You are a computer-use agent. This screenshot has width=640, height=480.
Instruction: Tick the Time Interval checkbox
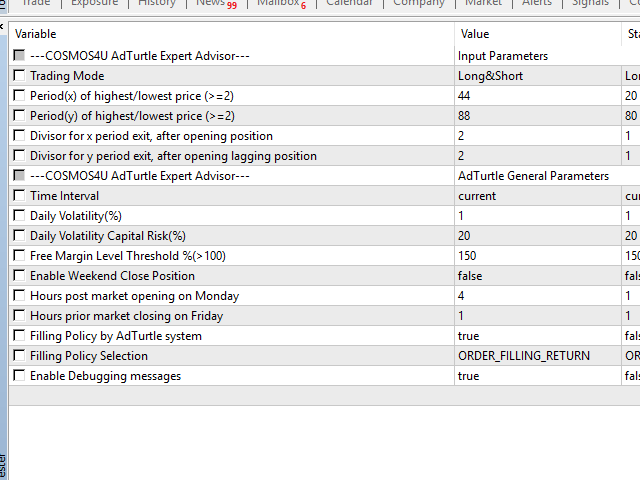[20, 196]
